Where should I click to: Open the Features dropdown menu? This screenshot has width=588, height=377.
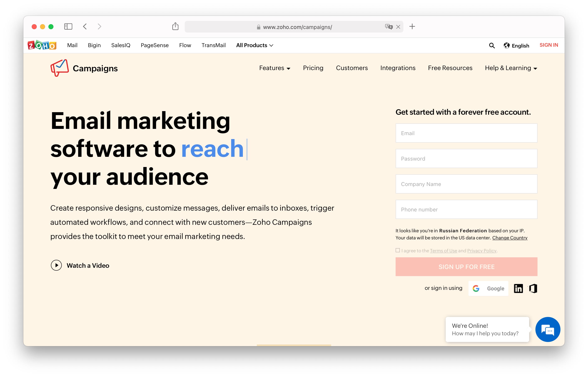(x=275, y=68)
